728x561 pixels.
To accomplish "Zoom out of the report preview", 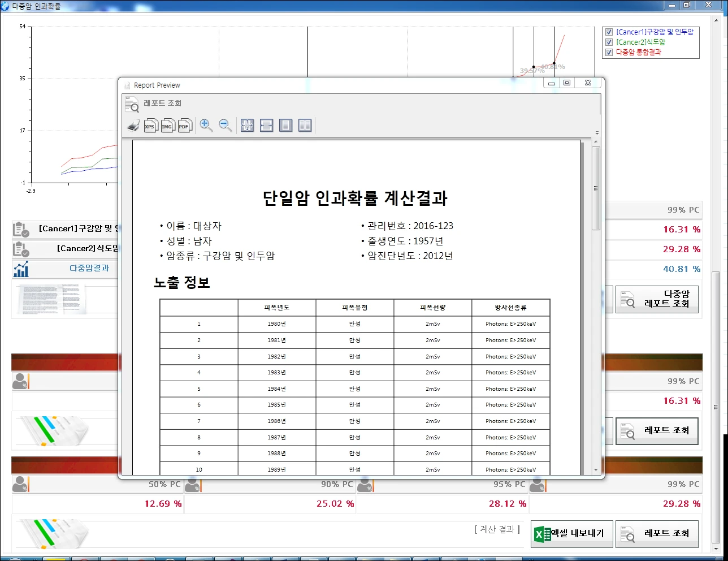I will pyautogui.click(x=226, y=126).
